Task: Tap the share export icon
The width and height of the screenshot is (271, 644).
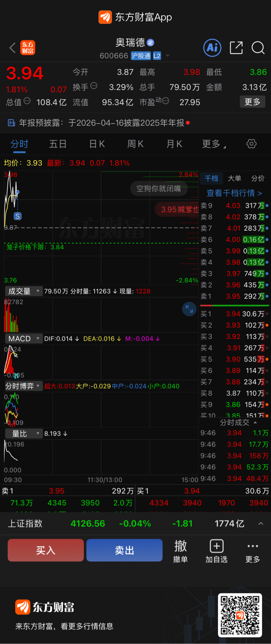Action: point(236,48)
